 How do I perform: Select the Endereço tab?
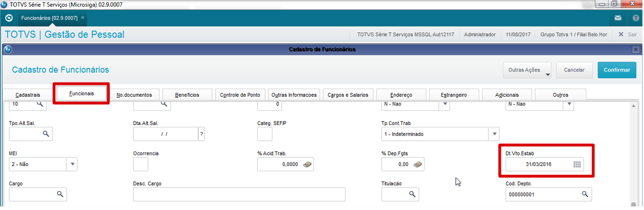click(x=401, y=95)
